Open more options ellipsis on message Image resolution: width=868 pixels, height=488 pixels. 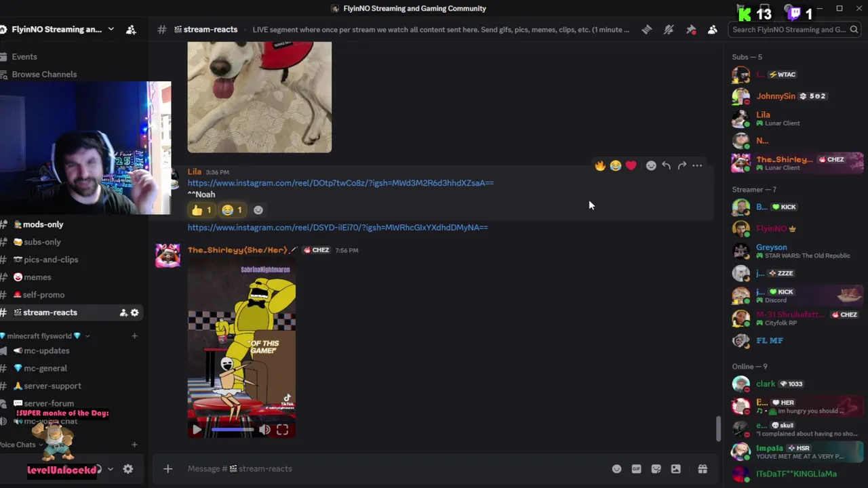coord(697,165)
